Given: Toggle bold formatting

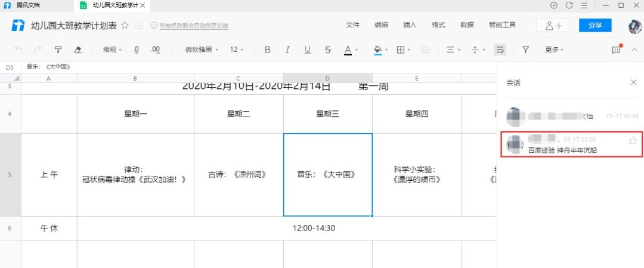Looking at the screenshot, I should coord(267,50).
